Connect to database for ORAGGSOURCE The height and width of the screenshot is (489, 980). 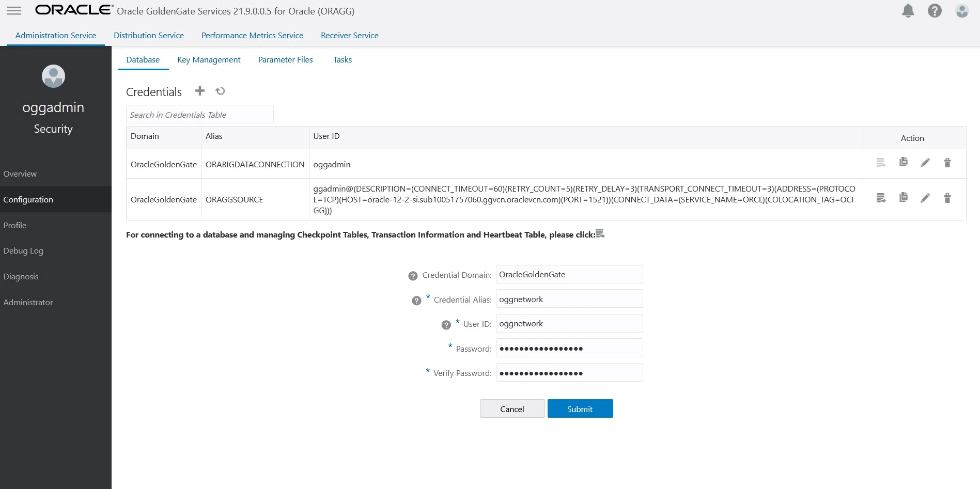click(x=881, y=198)
